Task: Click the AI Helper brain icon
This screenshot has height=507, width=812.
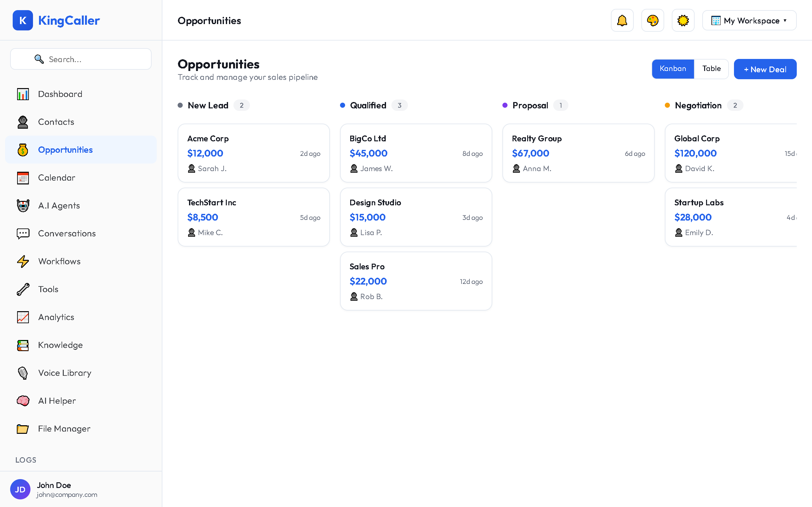Action: click(23, 401)
